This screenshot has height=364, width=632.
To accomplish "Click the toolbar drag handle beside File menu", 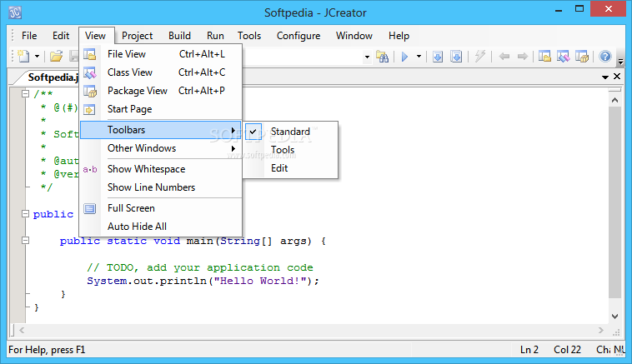I will pyautogui.click(x=13, y=36).
